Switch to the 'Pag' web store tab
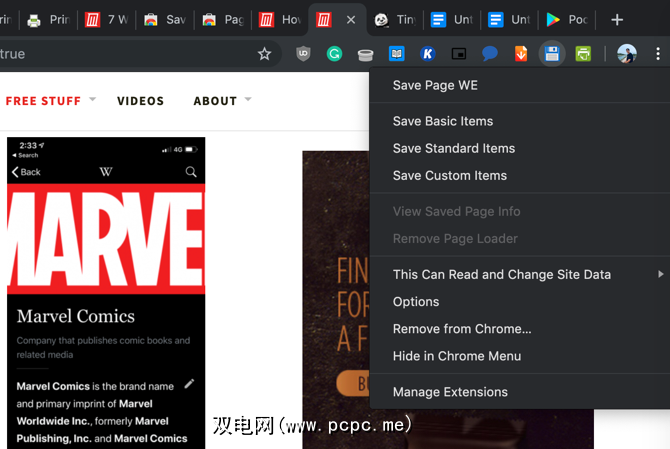This screenshot has width=670, height=449. click(223, 20)
